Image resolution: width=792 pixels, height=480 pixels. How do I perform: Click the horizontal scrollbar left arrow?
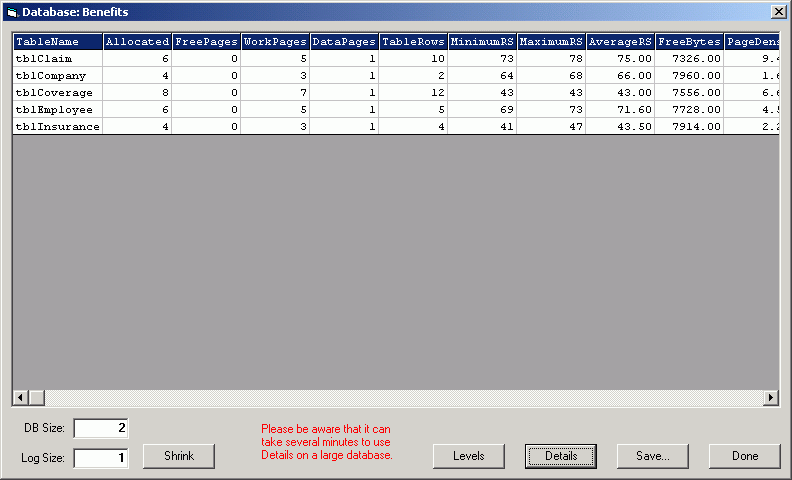click(x=20, y=398)
